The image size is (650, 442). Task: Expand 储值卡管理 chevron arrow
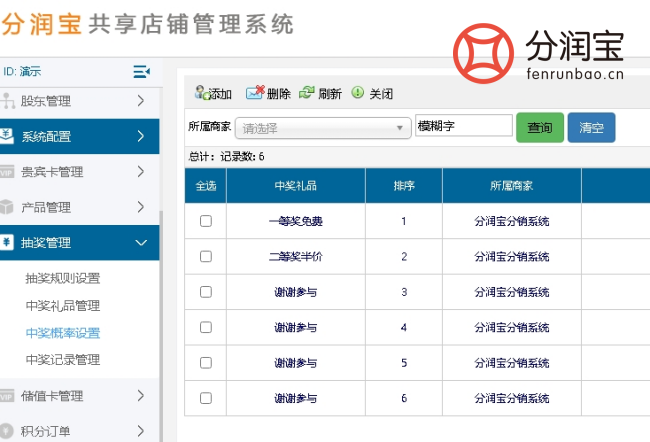pos(141,396)
